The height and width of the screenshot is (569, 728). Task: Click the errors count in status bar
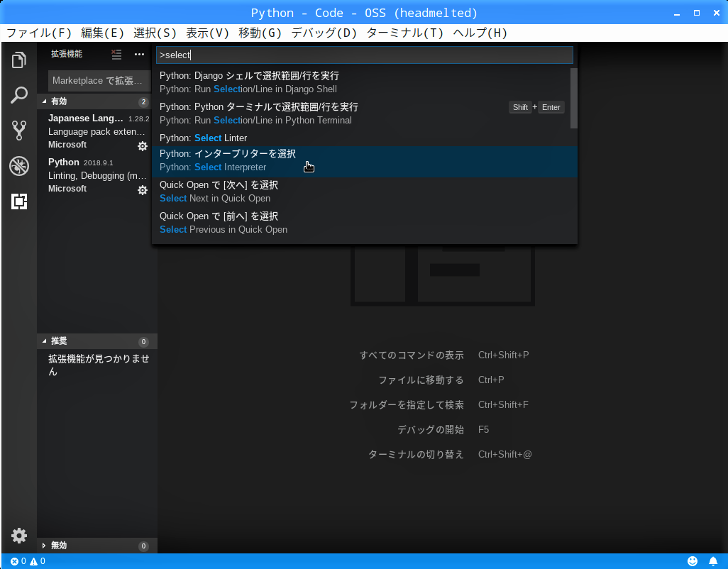click(x=18, y=561)
